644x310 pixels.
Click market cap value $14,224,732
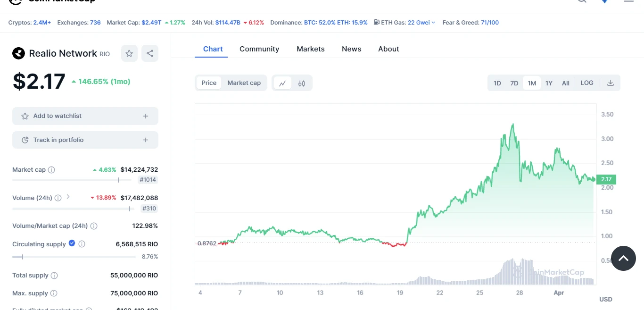pyautogui.click(x=139, y=170)
